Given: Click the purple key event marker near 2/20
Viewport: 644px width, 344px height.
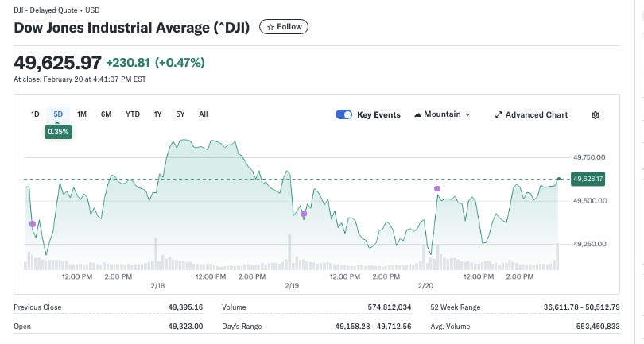Looking at the screenshot, I should [437, 189].
